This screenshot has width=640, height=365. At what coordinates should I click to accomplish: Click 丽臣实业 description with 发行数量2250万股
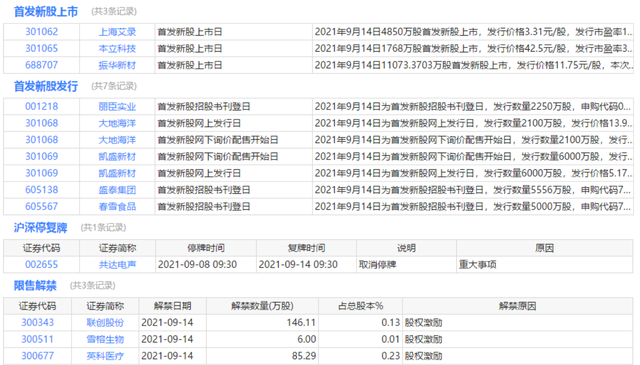(473, 107)
